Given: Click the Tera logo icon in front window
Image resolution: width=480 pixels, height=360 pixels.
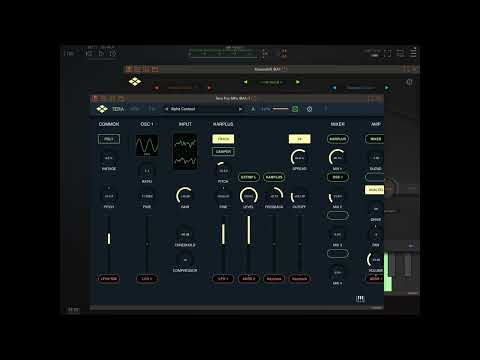Looking at the screenshot, I should pos(102,109).
